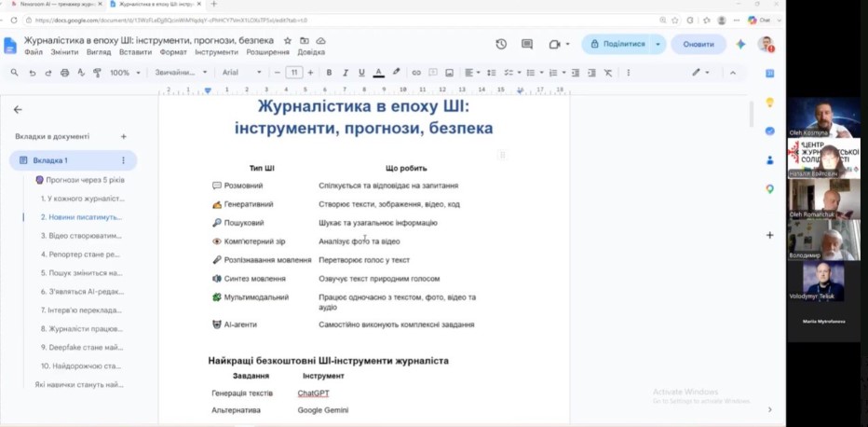The width and height of the screenshot is (868, 427).
Task: Print the document
Action: (x=65, y=73)
